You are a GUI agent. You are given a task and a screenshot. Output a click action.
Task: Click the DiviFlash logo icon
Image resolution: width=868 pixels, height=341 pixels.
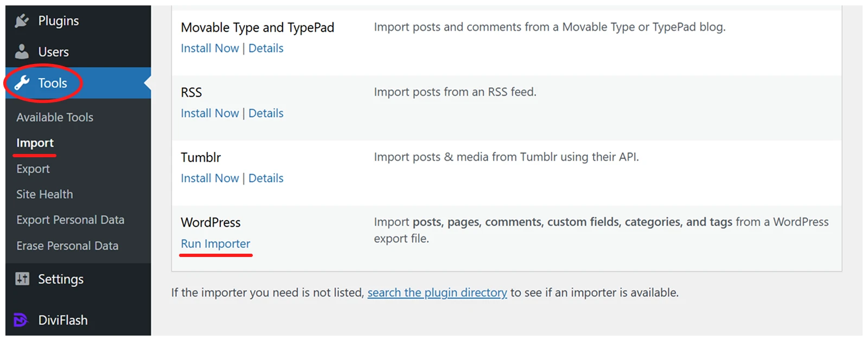tap(21, 320)
